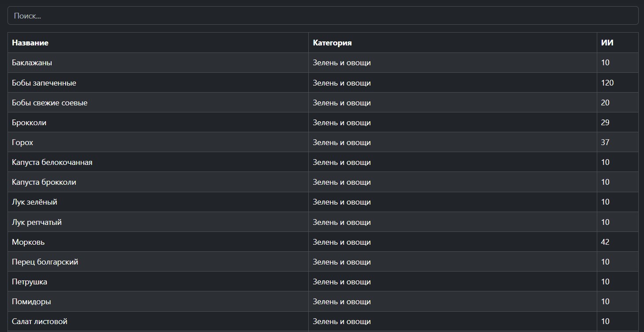644x332 pixels.
Task: Click the Поиск search input field
Action: pyautogui.click(x=322, y=16)
